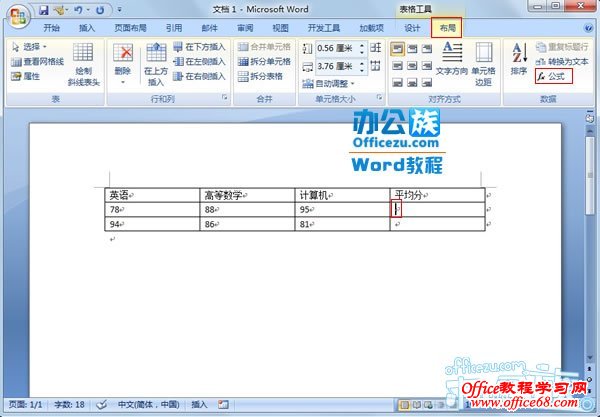Viewport: 600px width, 417px height.
Task: Click the proofing check icon in status bar
Action: click(x=102, y=404)
